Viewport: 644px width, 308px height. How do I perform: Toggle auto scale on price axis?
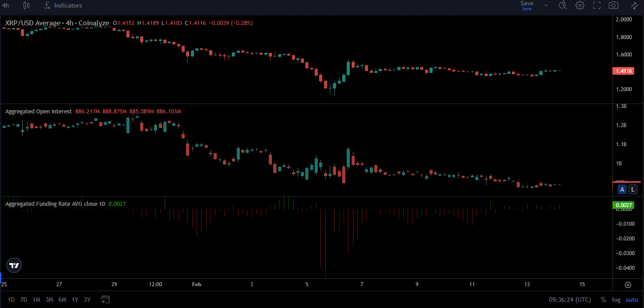click(x=632, y=300)
